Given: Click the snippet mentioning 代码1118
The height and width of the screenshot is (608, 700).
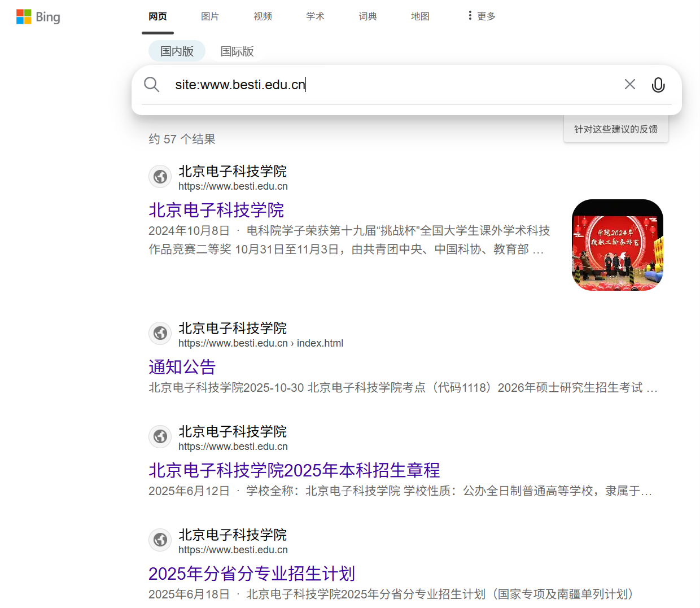Looking at the screenshot, I should tap(403, 388).
